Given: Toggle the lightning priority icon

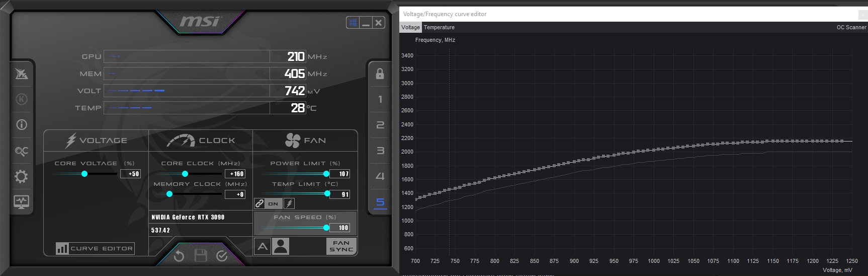Looking at the screenshot, I should click(x=289, y=203).
